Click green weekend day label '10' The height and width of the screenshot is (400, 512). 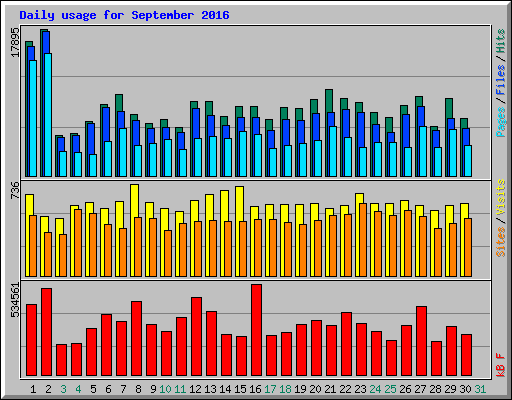click(x=165, y=389)
